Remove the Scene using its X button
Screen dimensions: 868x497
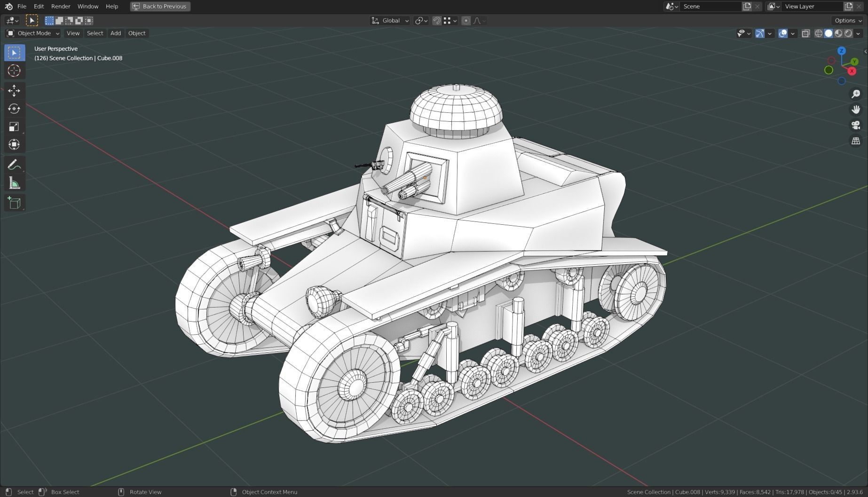click(757, 6)
